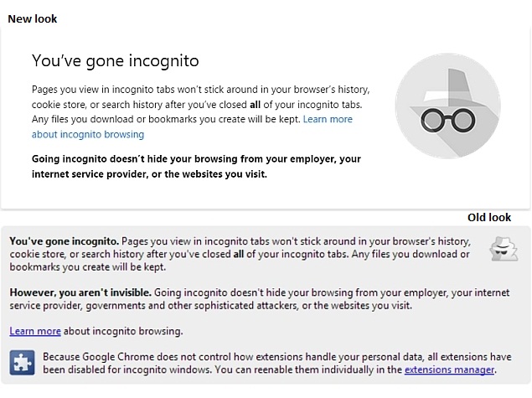Click 'bookmarks you create will be kept.' in old look
The width and height of the screenshot is (532, 398).
click(87, 267)
